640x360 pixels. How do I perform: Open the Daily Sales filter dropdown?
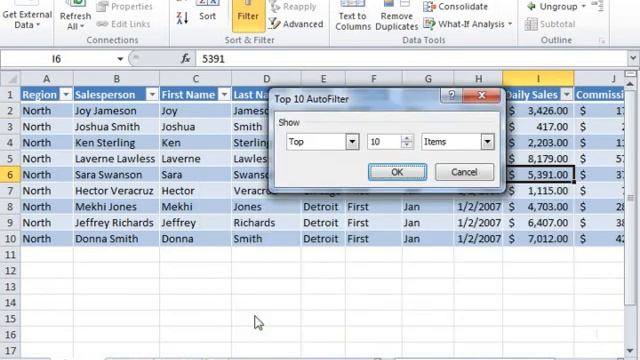pos(567,95)
